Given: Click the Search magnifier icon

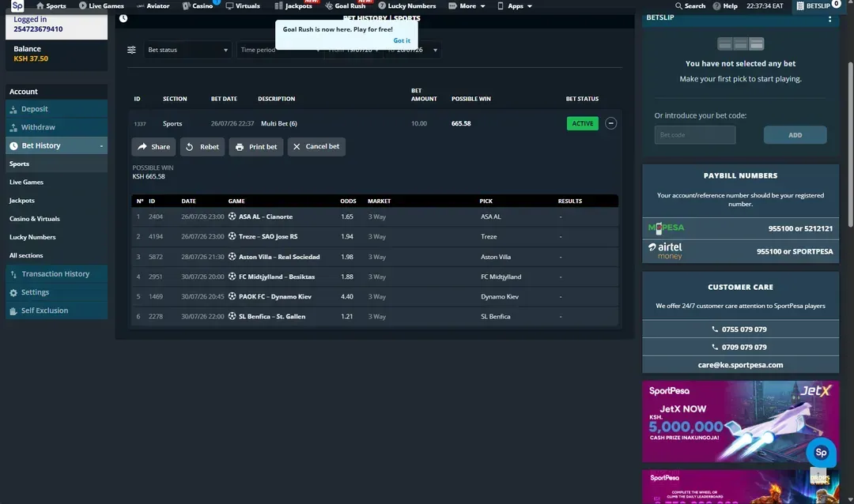Looking at the screenshot, I should (678, 6).
